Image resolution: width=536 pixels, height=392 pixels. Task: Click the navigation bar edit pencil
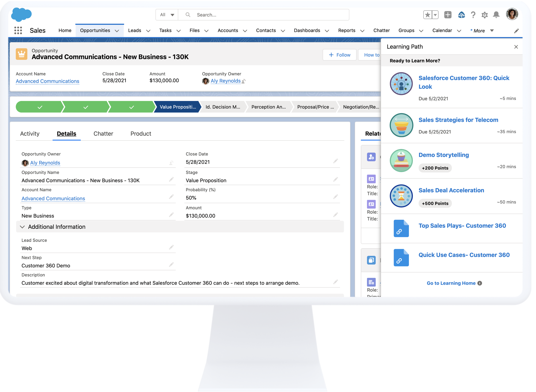[516, 31]
